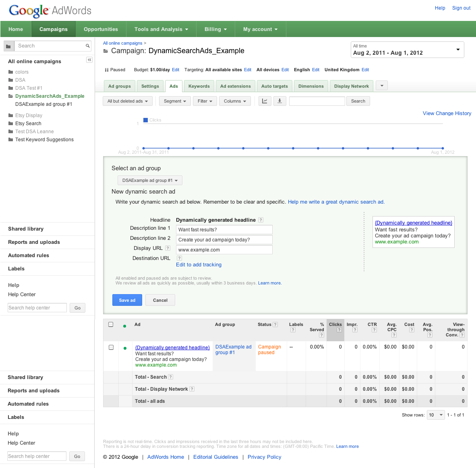Viewport: 476px width, 468px height.
Task: Click help icon next to Total - Display Network
Action: (x=192, y=389)
